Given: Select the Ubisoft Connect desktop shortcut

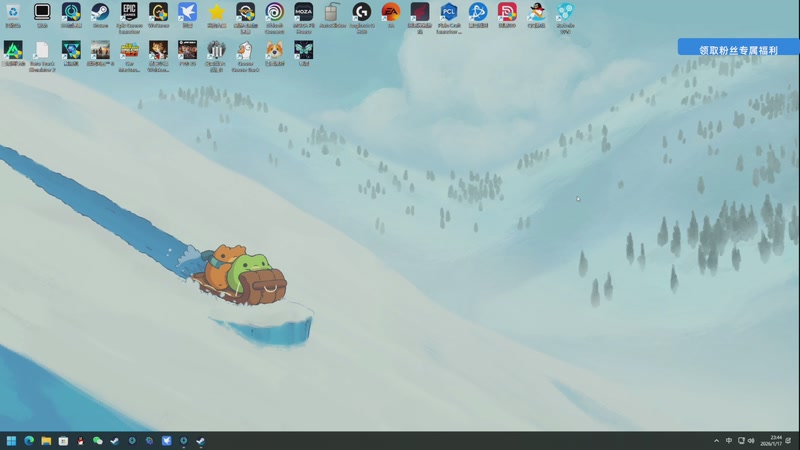Looking at the screenshot, I should click(x=274, y=18).
